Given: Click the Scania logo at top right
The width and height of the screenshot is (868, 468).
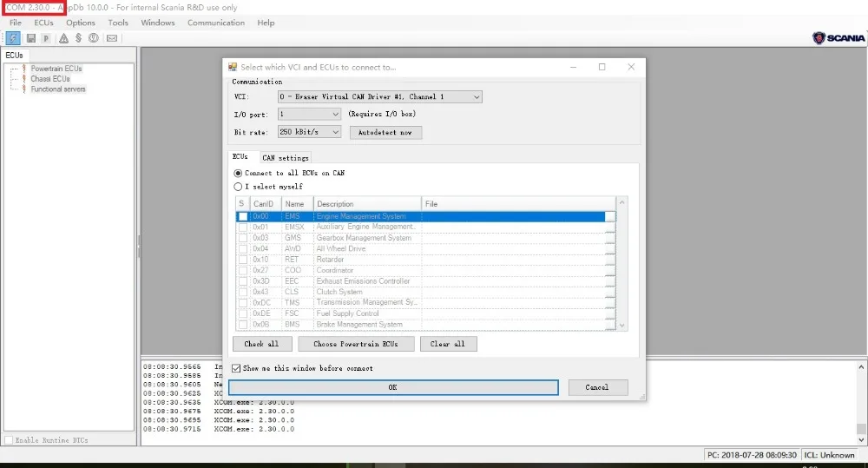Looking at the screenshot, I should coord(838,37).
